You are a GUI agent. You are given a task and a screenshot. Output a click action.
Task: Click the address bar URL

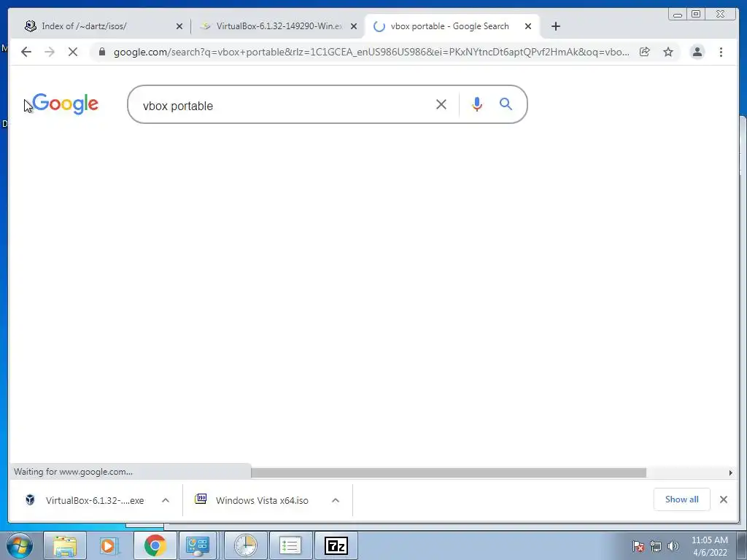coord(371,52)
